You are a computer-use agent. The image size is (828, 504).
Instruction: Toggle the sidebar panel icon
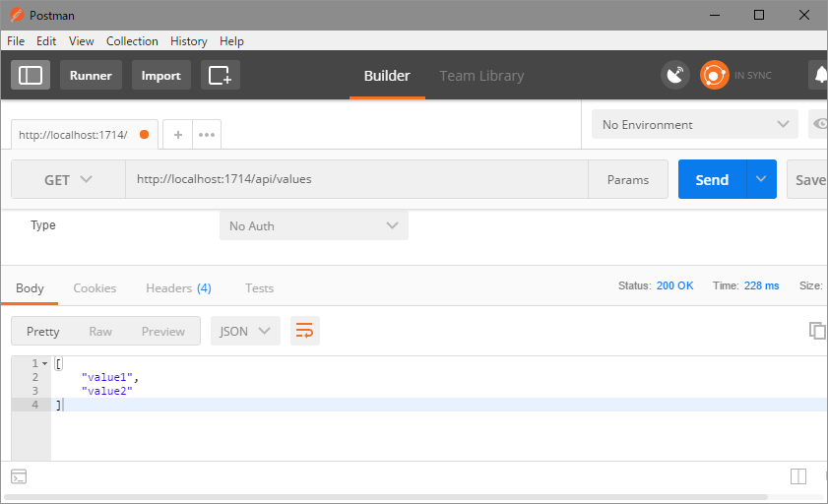[x=31, y=75]
